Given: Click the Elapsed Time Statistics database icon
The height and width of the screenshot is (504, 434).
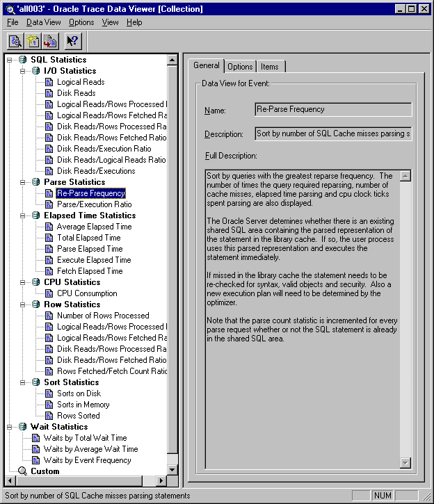Looking at the screenshot, I should (x=36, y=216).
